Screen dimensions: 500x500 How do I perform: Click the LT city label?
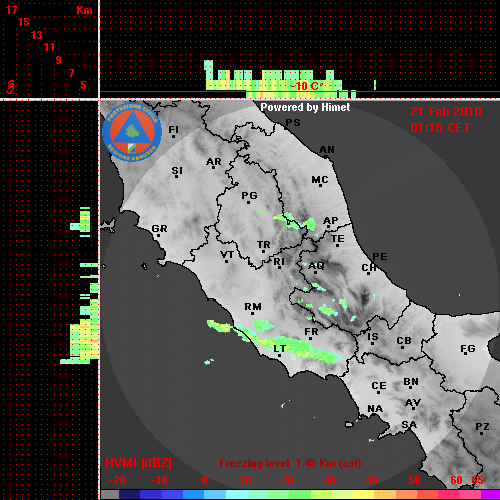280,349
